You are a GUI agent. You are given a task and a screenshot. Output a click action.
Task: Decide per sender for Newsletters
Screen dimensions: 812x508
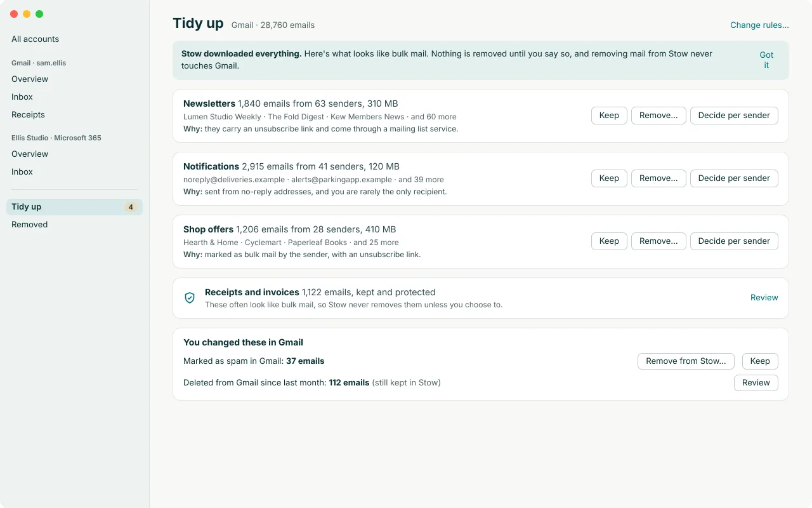(x=734, y=116)
